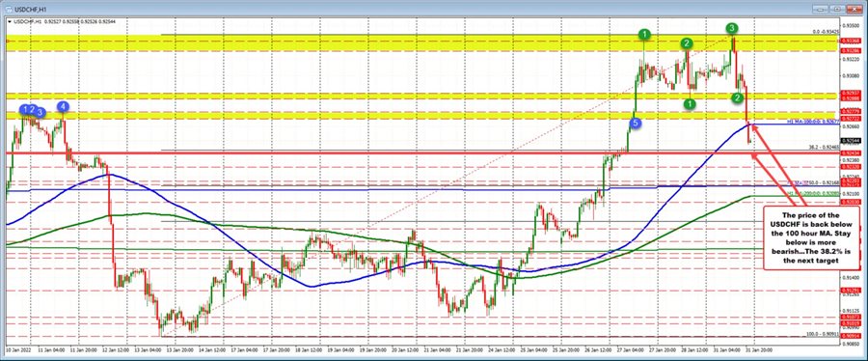Select the 0.92937 red price label
Viewport: 868px width, 361px height.
click(850, 92)
